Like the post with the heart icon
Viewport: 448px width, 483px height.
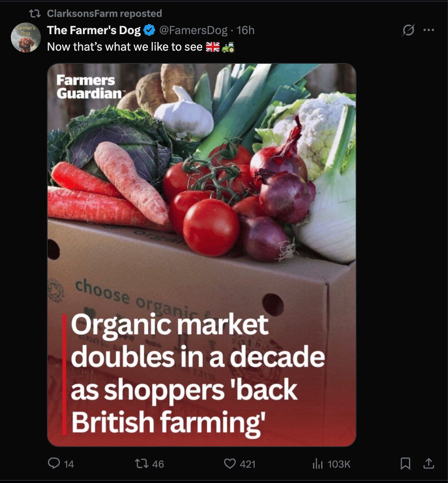[230, 464]
